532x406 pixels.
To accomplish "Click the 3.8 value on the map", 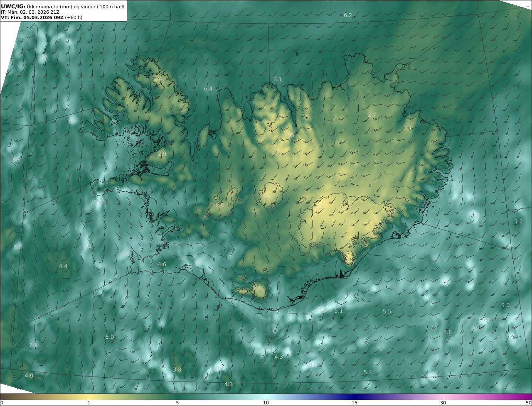I will [177, 370].
